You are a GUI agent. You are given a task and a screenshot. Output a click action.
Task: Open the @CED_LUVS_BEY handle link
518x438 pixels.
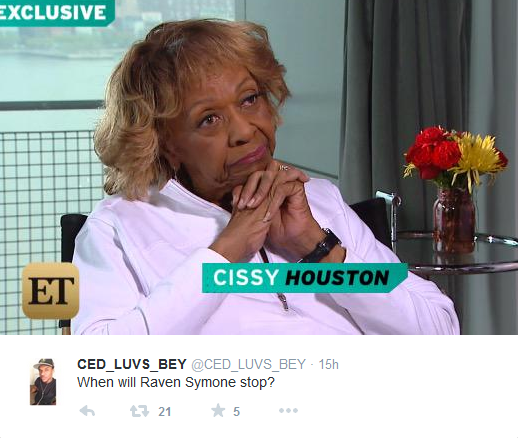point(248,364)
